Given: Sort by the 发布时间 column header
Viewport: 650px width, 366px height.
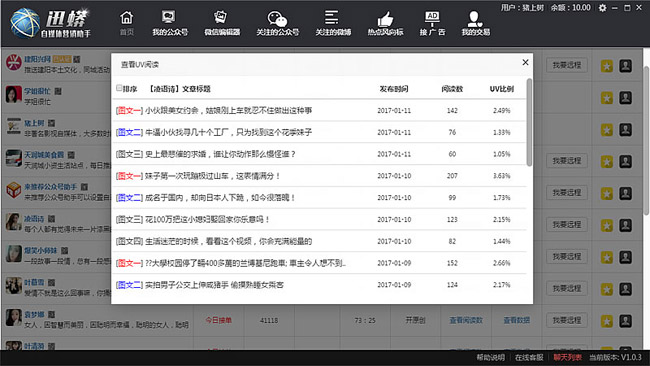Looking at the screenshot, I should point(394,89).
